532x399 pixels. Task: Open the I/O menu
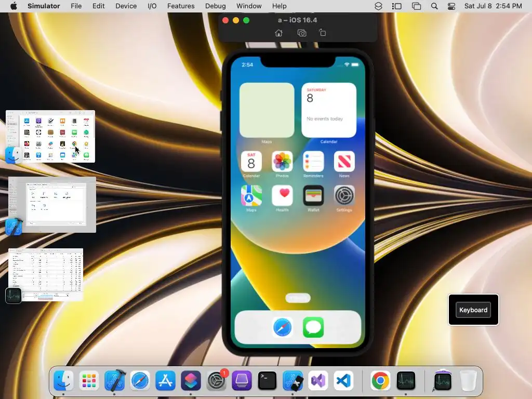click(152, 6)
